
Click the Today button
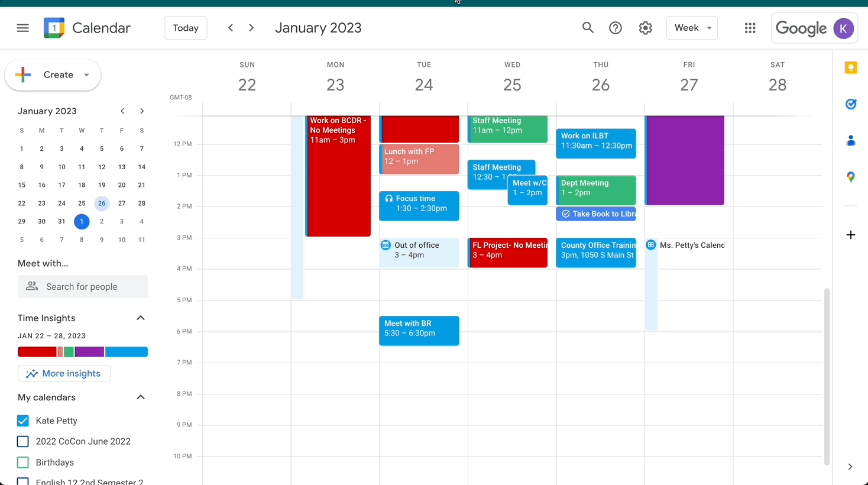click(186, 28)
